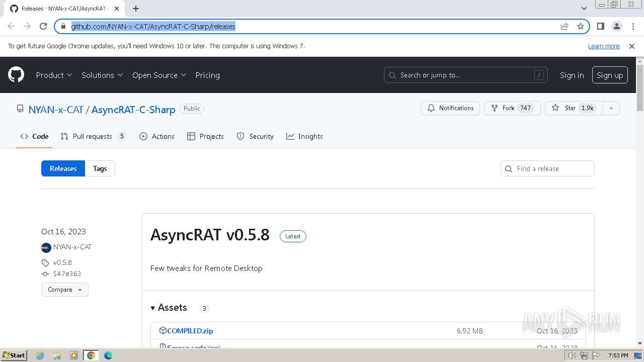Screen dimensions: 644x362
Task: Open the Star lists dropdown arrow
Action: [x=611, y=108]
